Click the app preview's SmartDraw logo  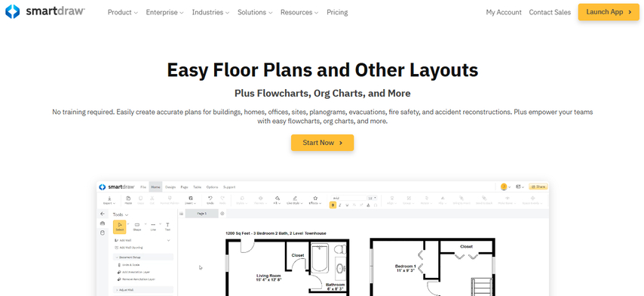click(118, 187)
